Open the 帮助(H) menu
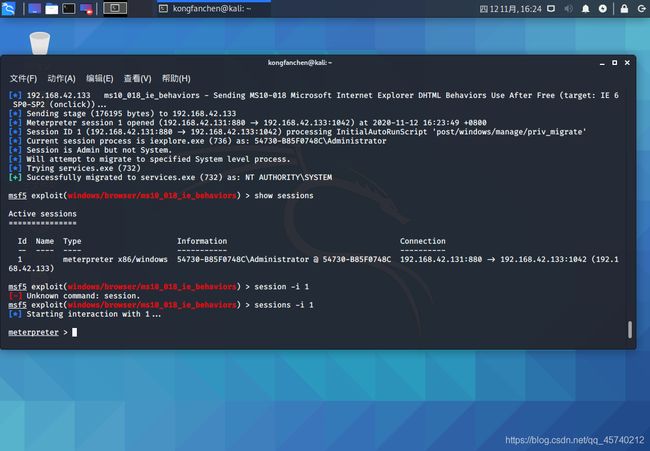This screenshot has width=650, height=451. tap(176, 78)
